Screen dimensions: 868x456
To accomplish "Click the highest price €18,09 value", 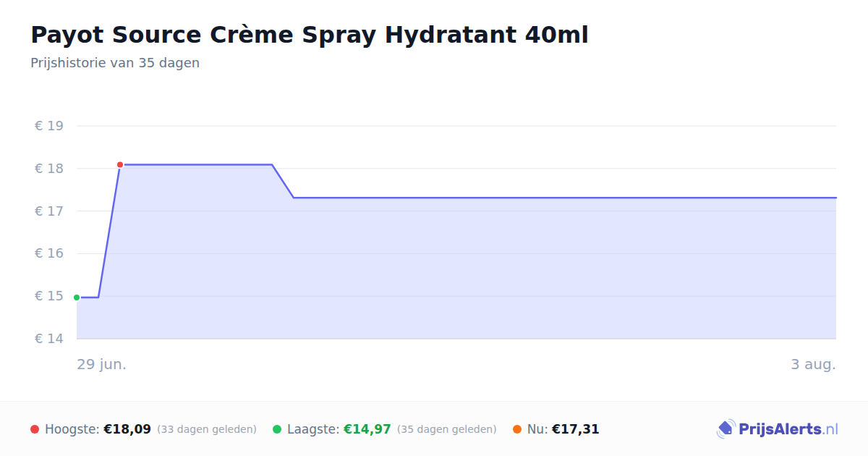I will click(127, 430).
